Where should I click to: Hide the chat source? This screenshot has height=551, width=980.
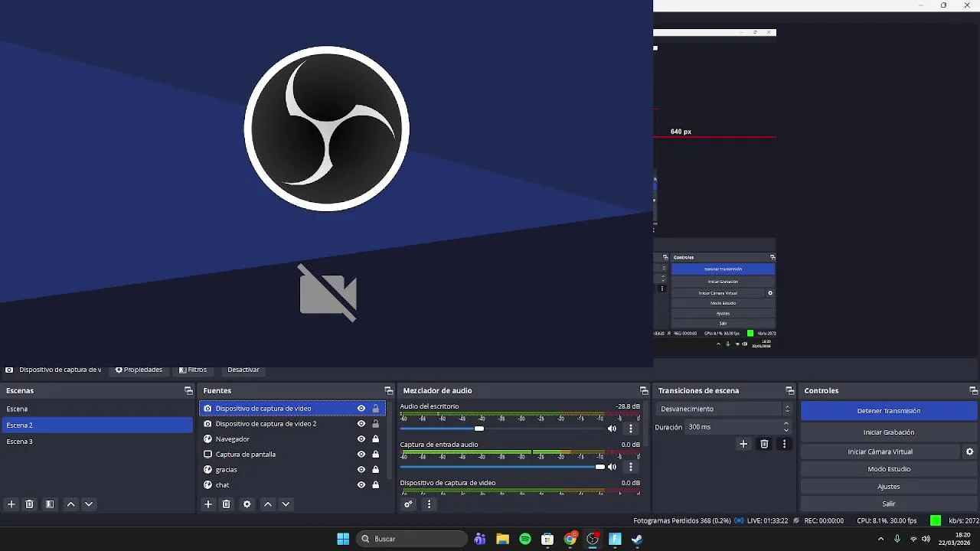[x=361, y=485]
